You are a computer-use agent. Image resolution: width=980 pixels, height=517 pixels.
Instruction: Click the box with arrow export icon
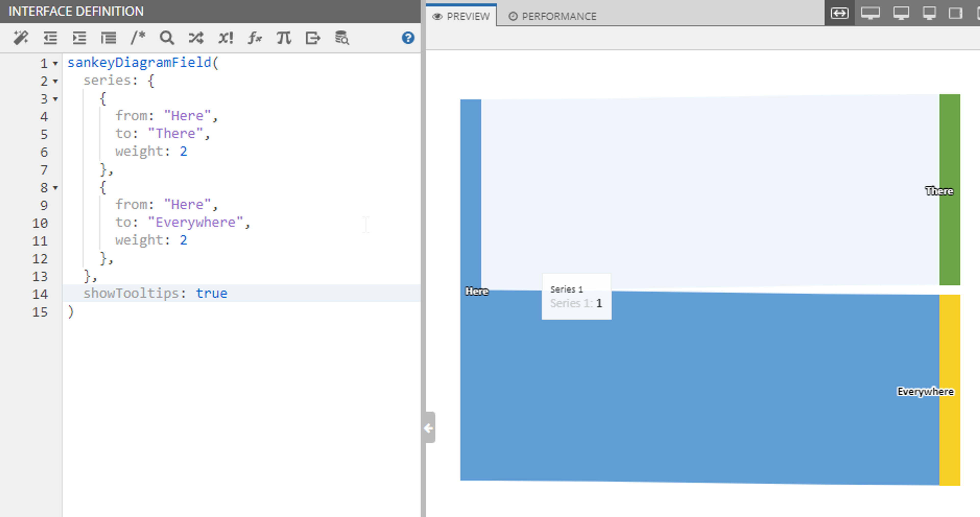click(313, 38)
